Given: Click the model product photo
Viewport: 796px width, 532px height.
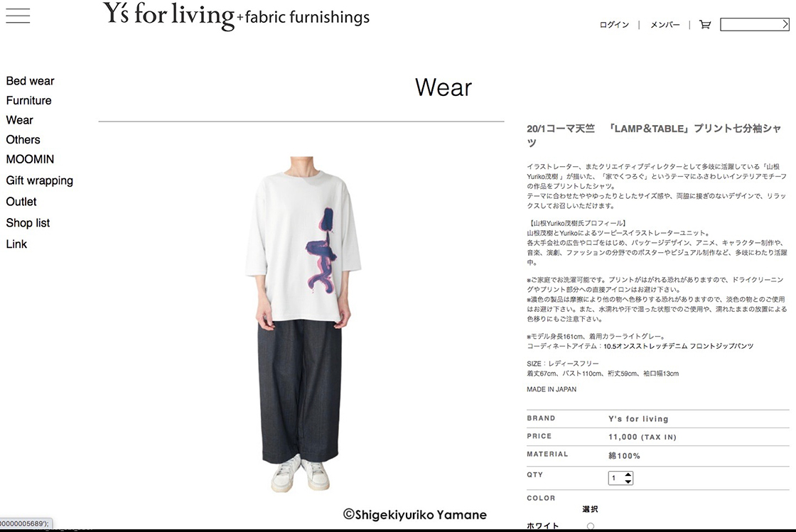Looking at the screenshot, I should (303, 324).
